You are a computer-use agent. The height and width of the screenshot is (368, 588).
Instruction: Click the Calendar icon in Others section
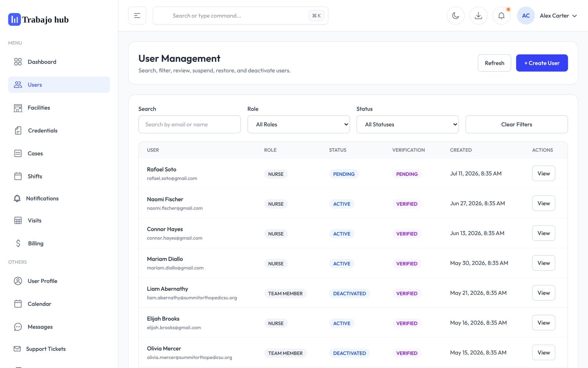tap(18, 304)
